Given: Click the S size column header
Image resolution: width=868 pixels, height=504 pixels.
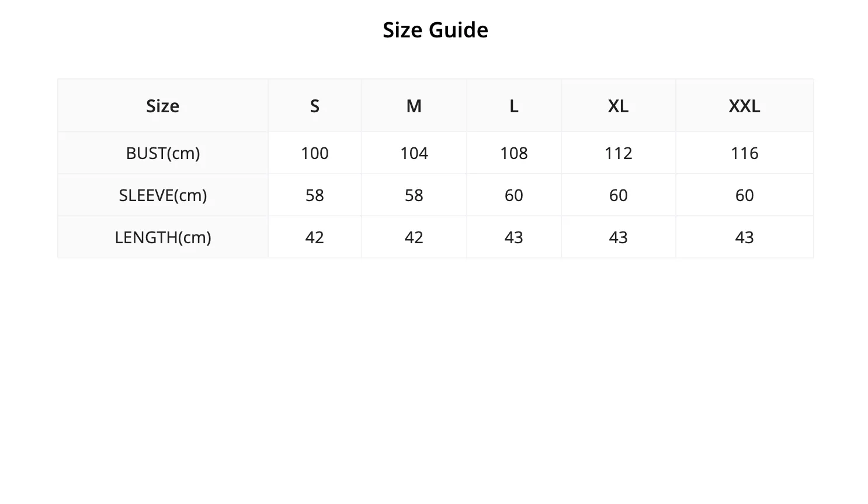Looking at the screenshot, I should coord(315,106).
